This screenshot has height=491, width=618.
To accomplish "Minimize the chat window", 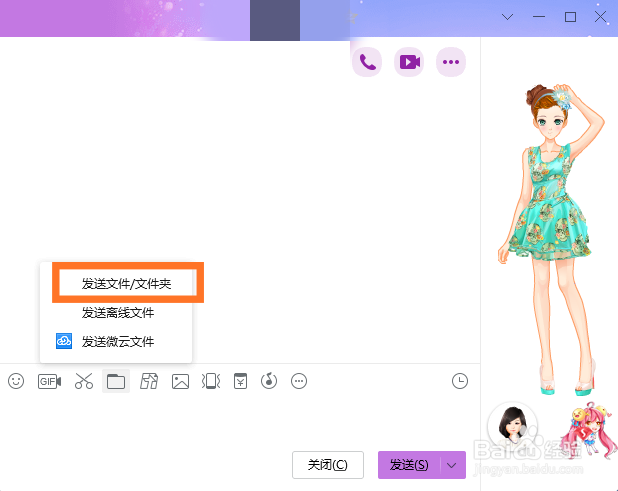I will point(539,17).
